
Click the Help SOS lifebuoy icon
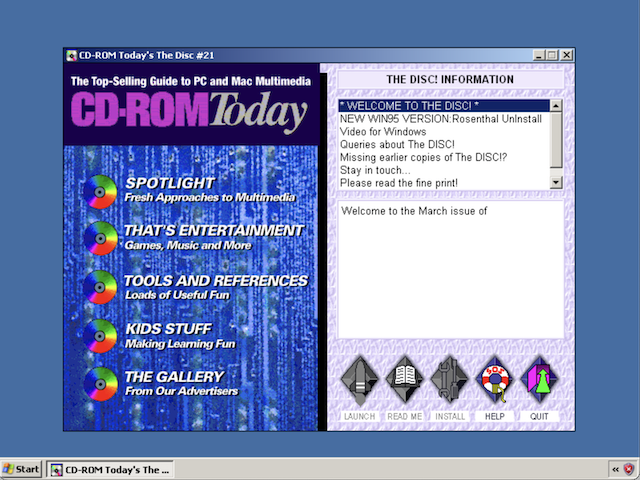[494, 380]
